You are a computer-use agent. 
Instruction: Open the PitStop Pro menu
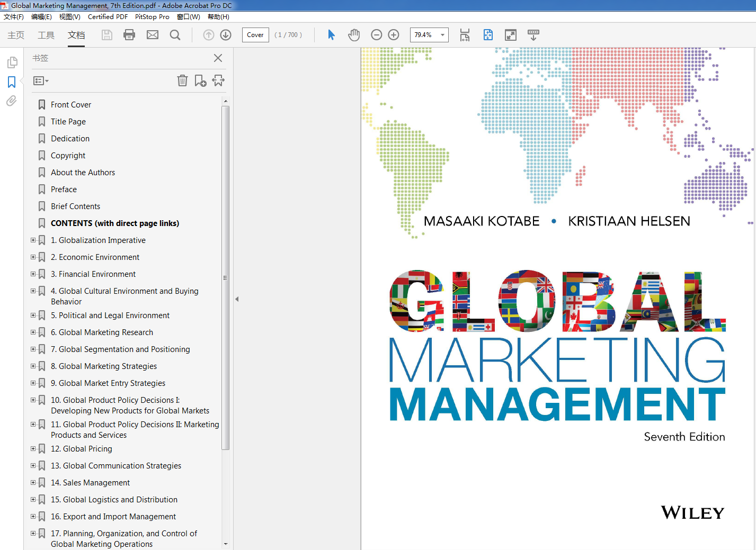point(152,17)
